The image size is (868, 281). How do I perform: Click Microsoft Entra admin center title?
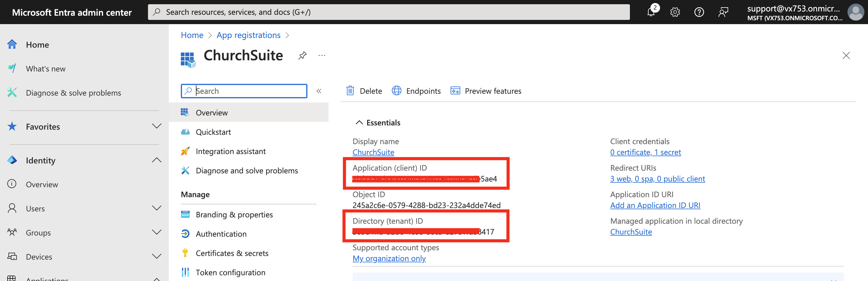point(72,12)
